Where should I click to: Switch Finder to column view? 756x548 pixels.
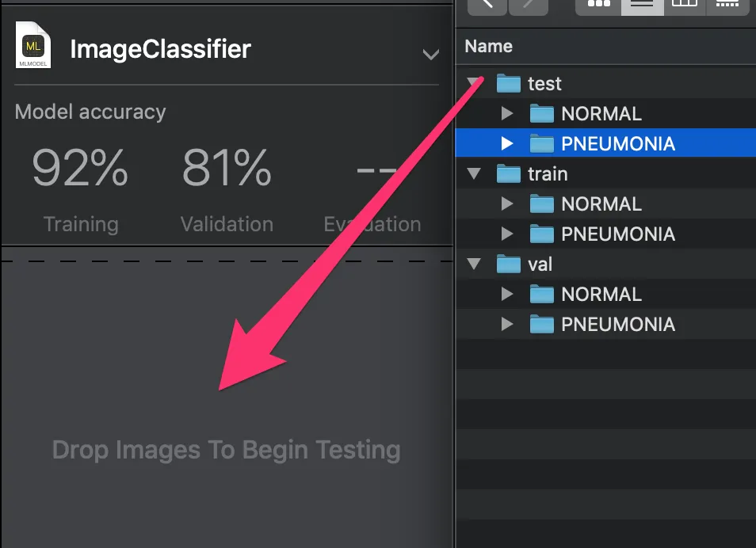(x=685, y=6)
